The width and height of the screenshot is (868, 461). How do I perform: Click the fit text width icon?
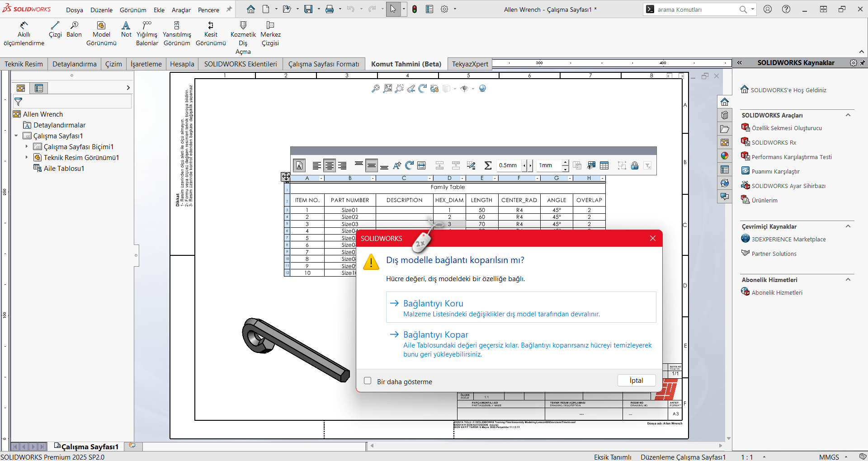pyautogui.click(x=421, y=165)
